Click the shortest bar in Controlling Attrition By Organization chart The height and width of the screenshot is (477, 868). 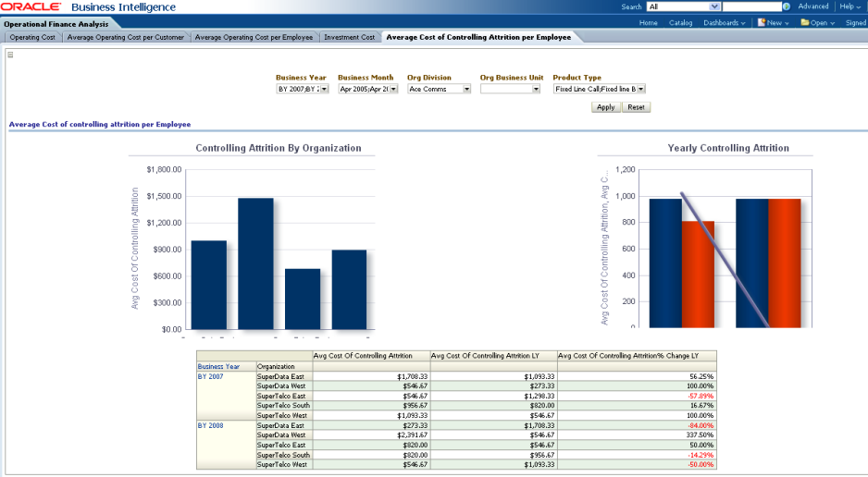coord(303,299)
